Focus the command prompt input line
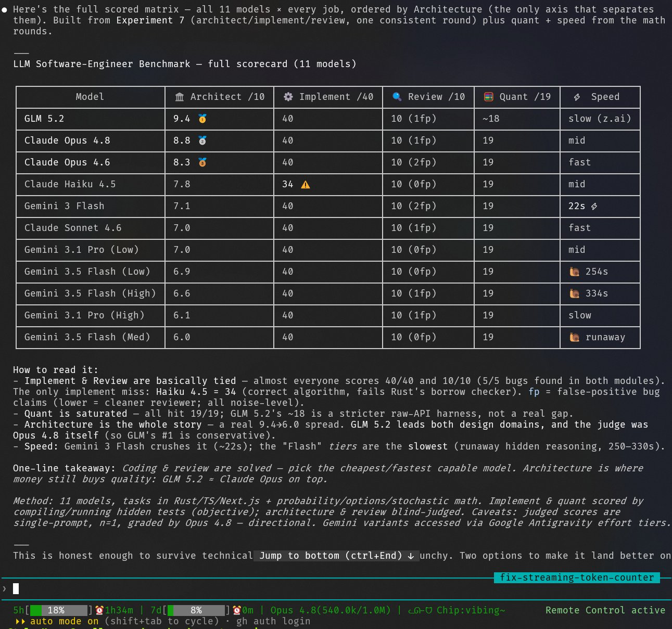 click(336, 588)
